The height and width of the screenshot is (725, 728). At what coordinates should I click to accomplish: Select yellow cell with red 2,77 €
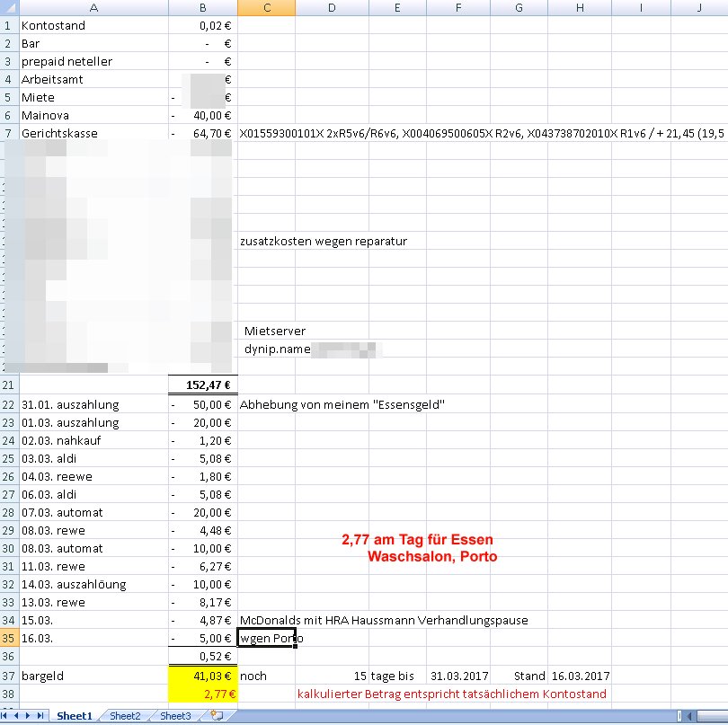pyautogui.click(x=203, y=694)
